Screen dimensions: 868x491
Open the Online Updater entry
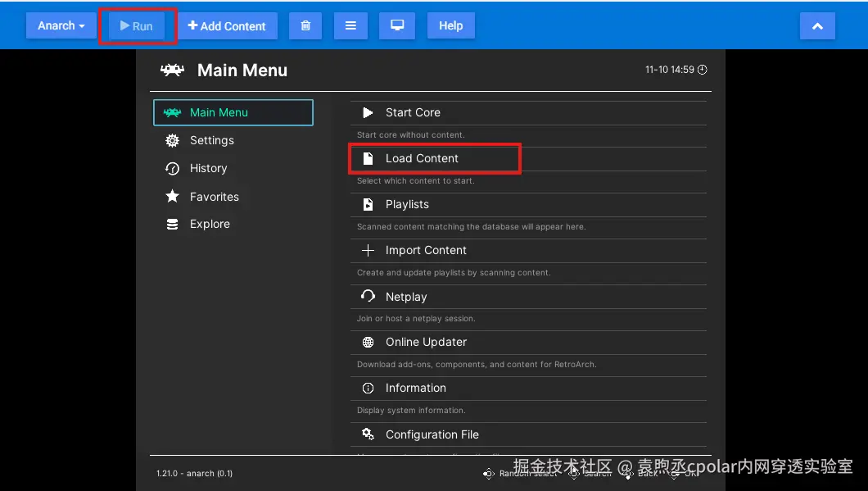pos(529,343)
